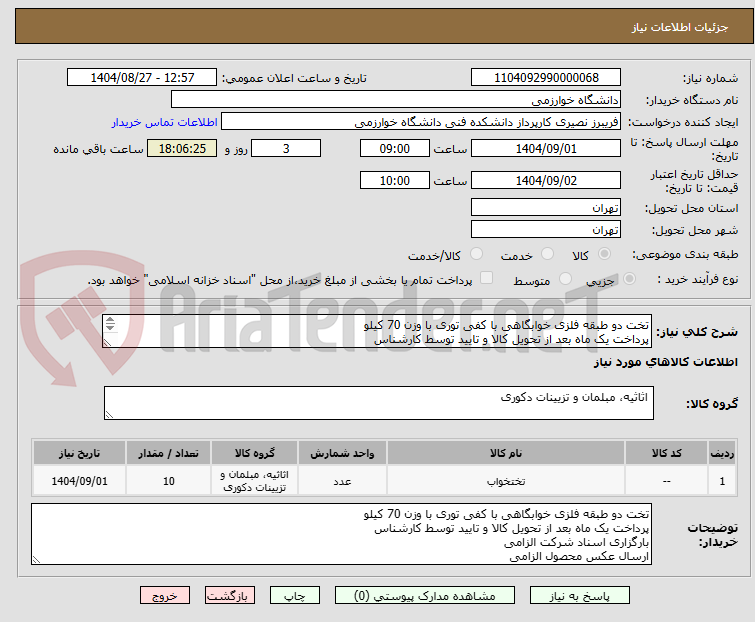
Task: Click the 10:00 validity time field
Action: [x=394, y=180]
